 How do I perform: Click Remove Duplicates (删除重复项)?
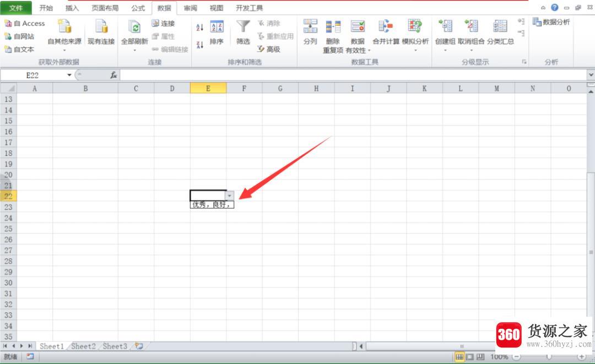pos(333,36)
